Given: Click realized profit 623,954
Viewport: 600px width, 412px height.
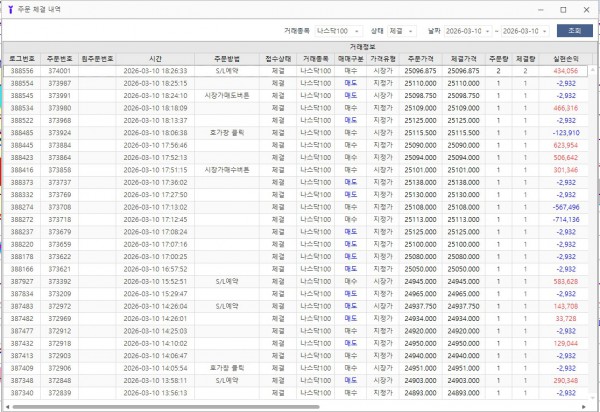Looking at the screenshot, I should coord(566,145).
